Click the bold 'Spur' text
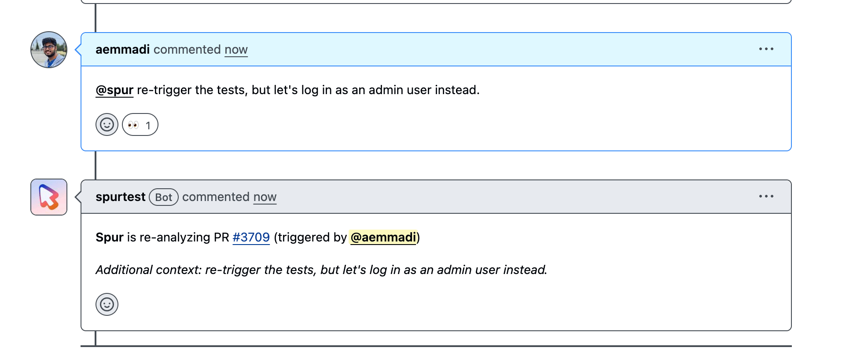This screenshot has width=868, height=351. [x=110, y=237]
